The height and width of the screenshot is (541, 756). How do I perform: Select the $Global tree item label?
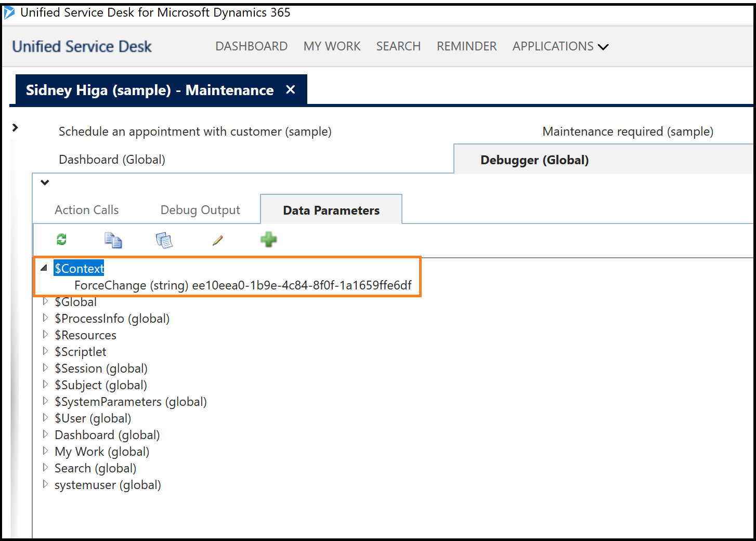[76, 302]
